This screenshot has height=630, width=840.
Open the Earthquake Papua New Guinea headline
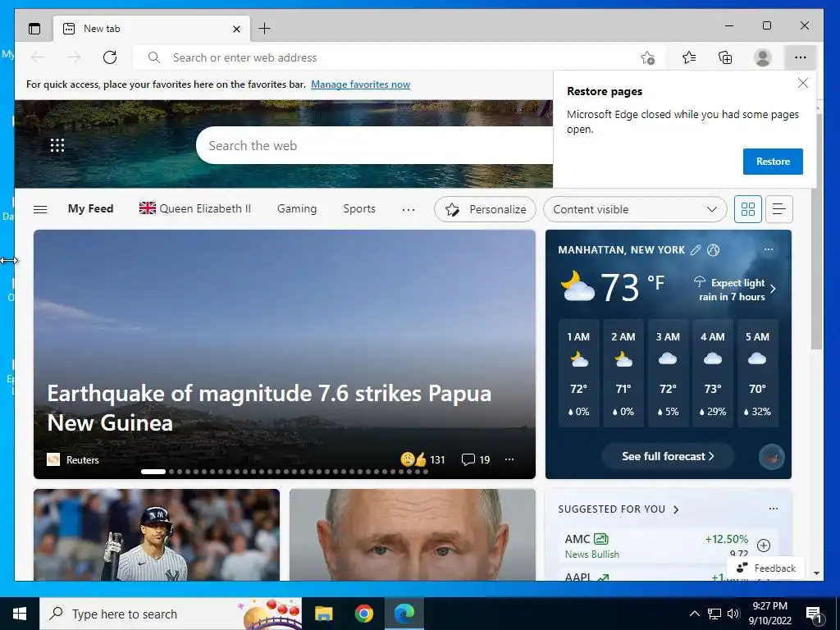pyautogui.click(x=269, y=409)
